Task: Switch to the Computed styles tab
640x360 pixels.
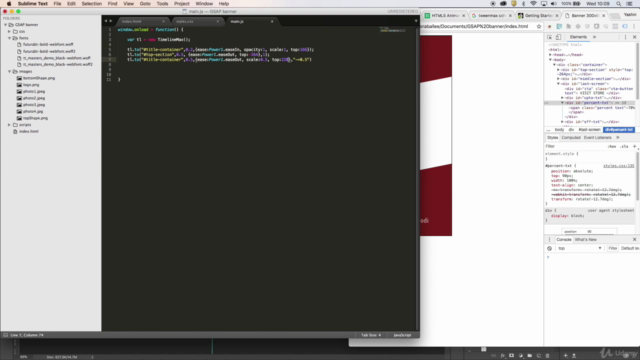Action: click(x=571, y=138)
